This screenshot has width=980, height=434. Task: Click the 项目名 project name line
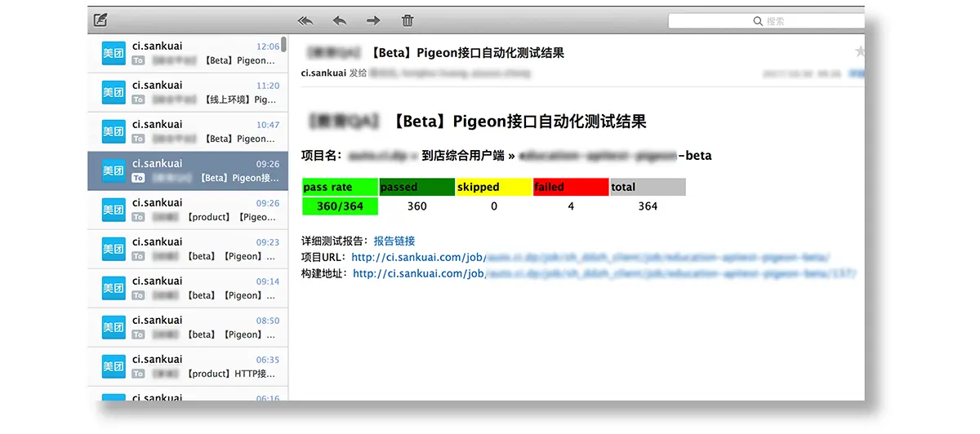506,155
